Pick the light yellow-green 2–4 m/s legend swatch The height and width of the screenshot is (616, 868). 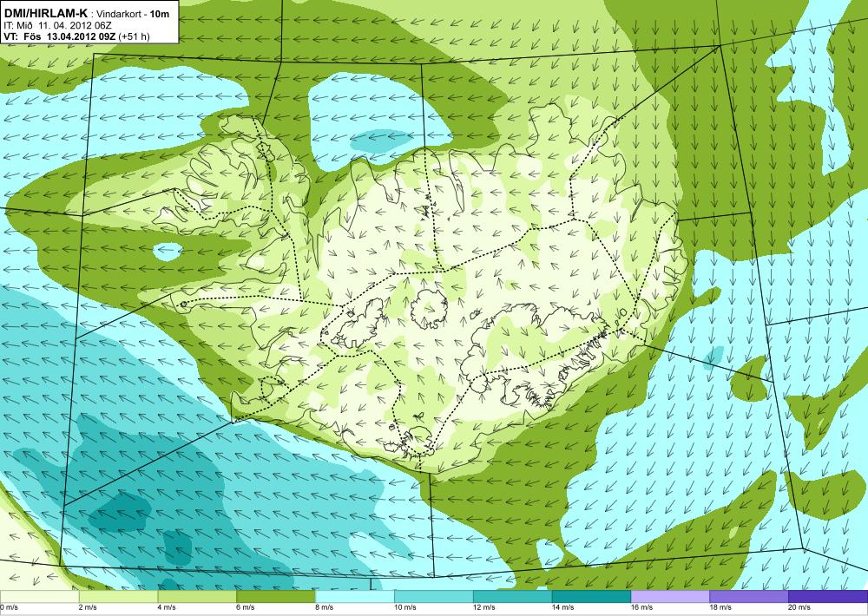coord(118,597)
